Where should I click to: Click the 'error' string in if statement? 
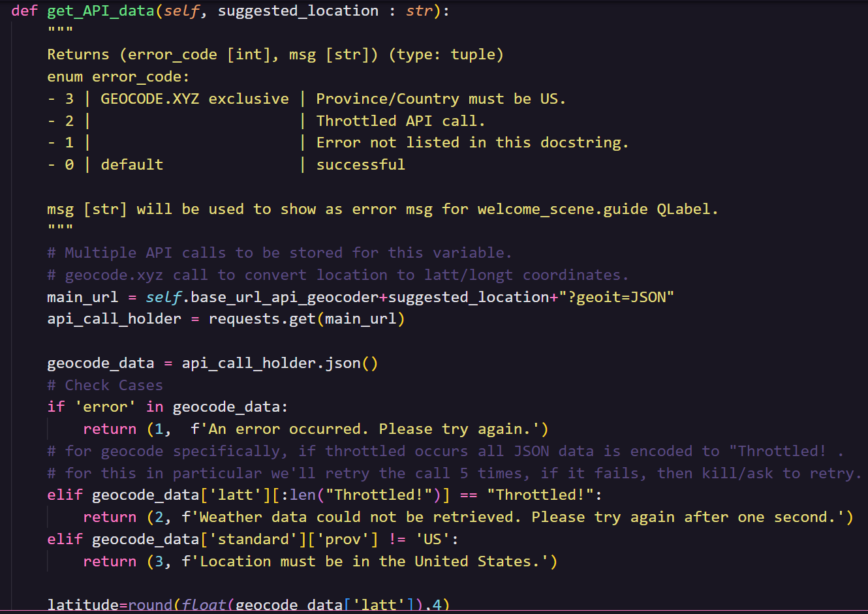[x=105, y=407]
